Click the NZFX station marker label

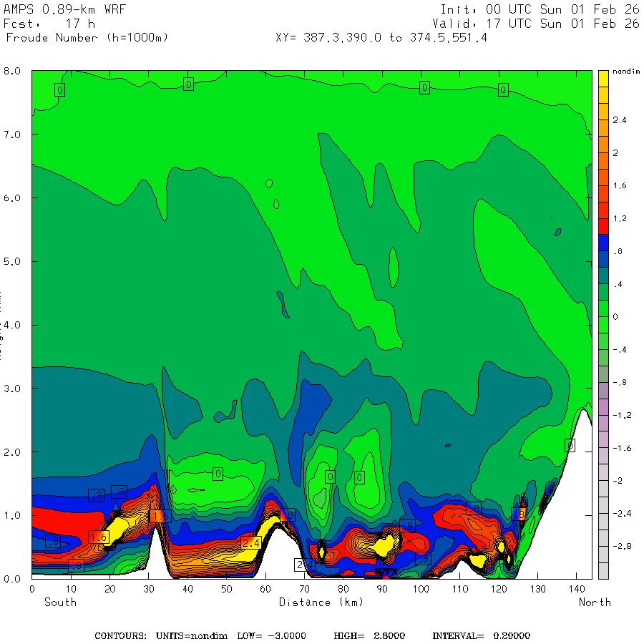(x=386, y=572)
